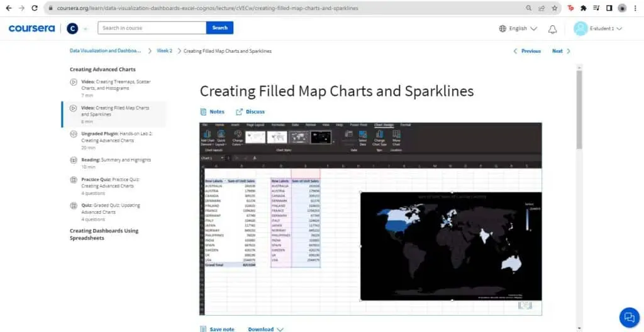Click the play icon beside the Treemaps video
Viewport: 644px width, 332px height.
click(73, 82)
